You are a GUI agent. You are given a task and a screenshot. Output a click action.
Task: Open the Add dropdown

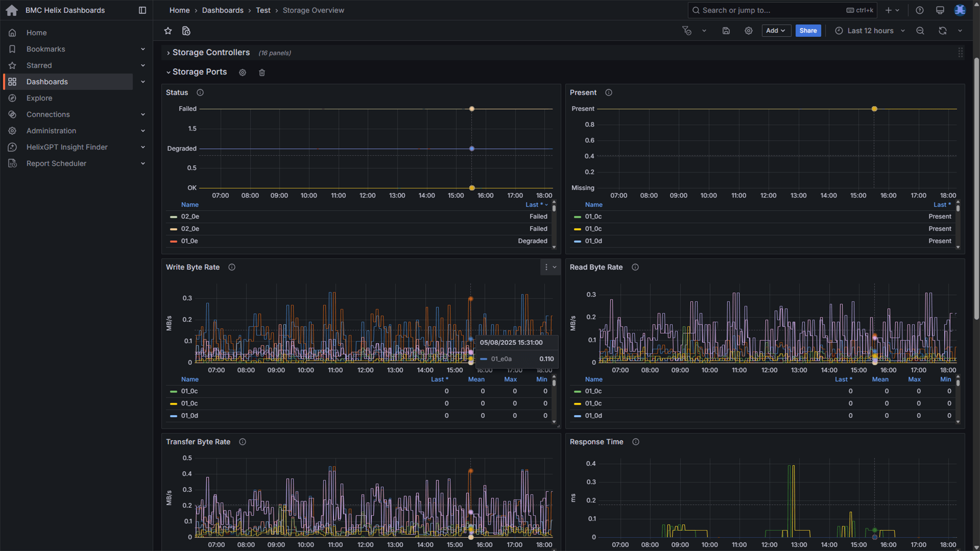tap(776, 31)
